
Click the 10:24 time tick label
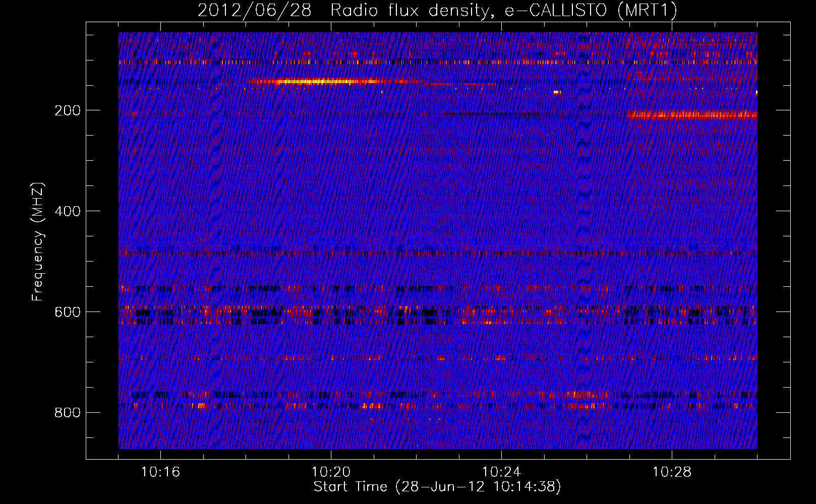pyautogui.click(x=501, y=472)
